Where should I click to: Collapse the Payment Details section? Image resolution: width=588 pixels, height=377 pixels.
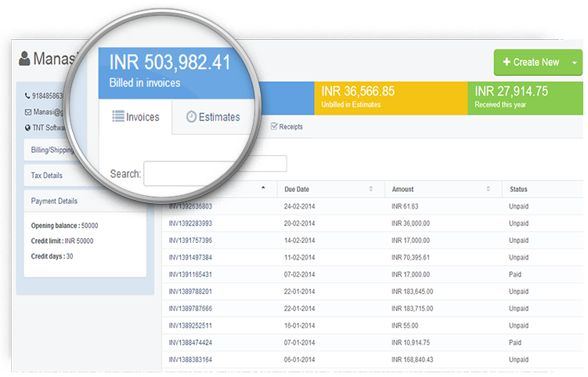(x=85, y=201)
